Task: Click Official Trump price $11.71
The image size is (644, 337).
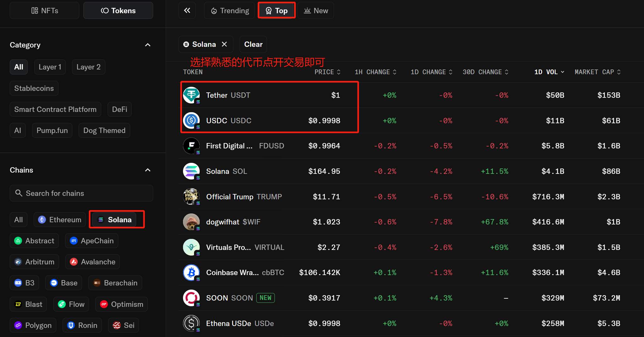Action: coord(326,197)
